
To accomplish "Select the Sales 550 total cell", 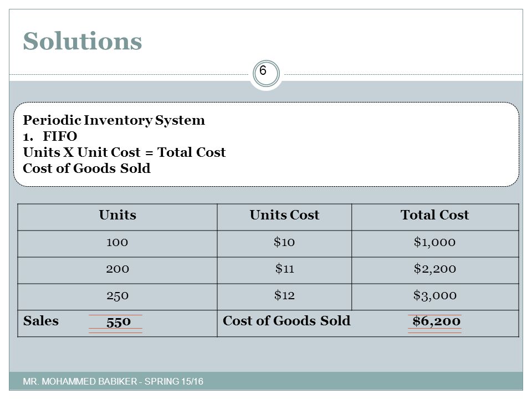I will point(117,323).
